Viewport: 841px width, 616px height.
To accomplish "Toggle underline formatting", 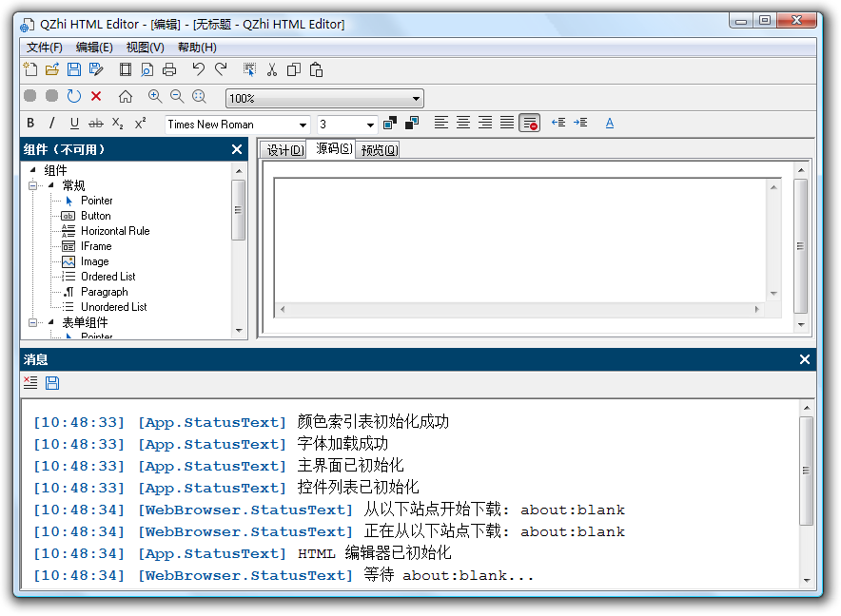I will (x=74, y=124).
